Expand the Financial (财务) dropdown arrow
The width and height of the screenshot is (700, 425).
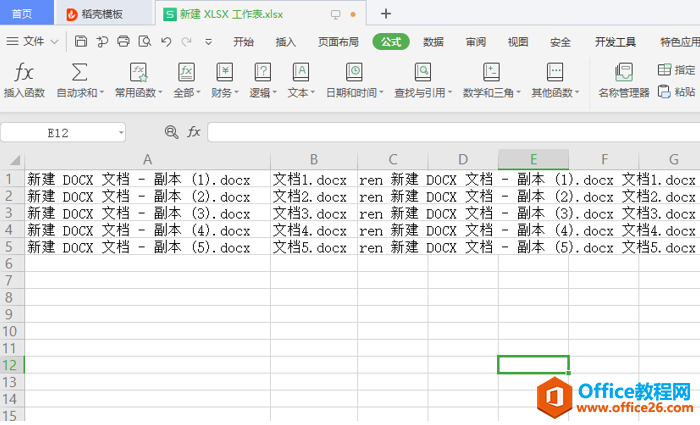coord(237,92)
